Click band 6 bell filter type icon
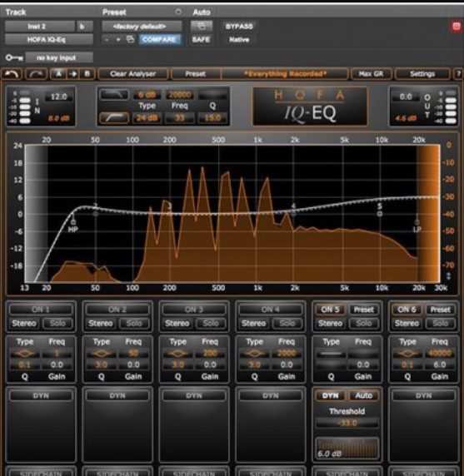Image resolution: width=464 pixels, height=476 pixels. (408, 354)
